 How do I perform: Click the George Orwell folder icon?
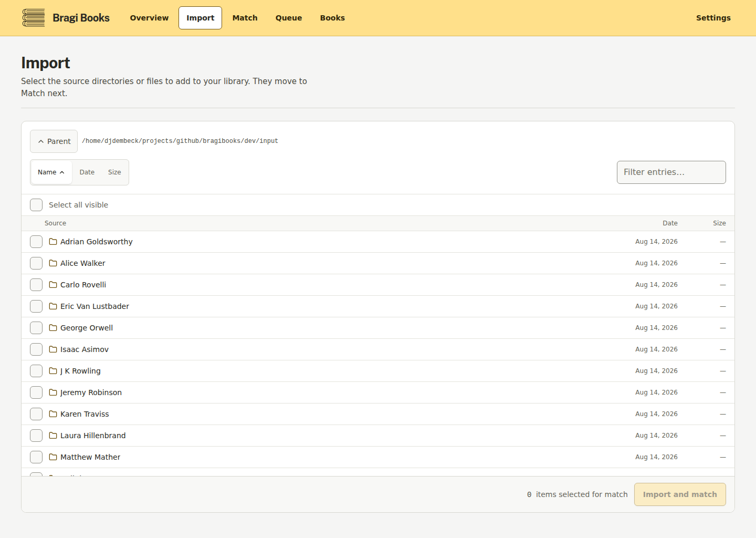(53, 328)
